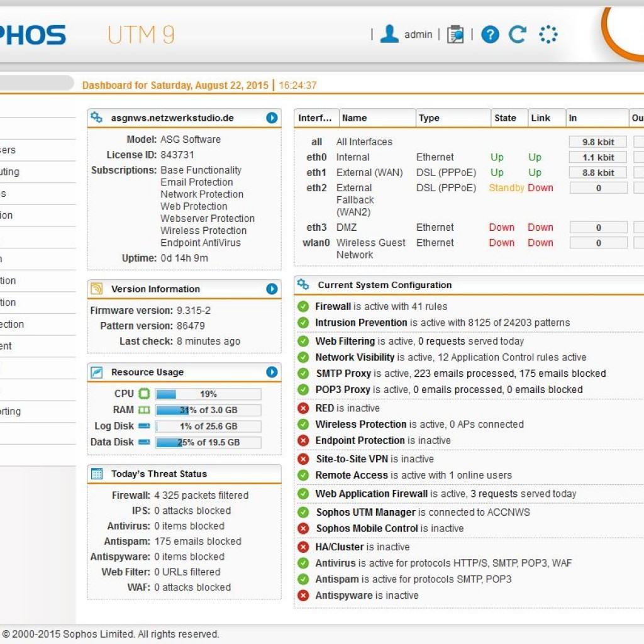Click the Data Disk 25% of 19.5 GB bar
The height and width of the screenshot is (644, 644).
pos(208,442)
